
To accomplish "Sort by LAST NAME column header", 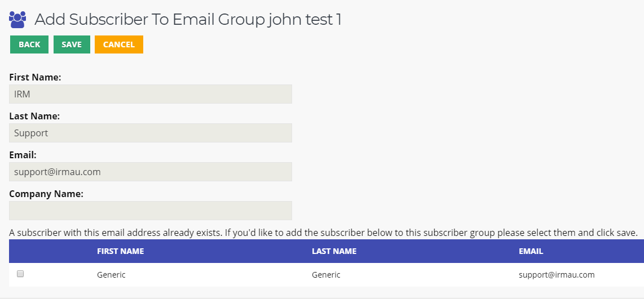I will click(x=334, y=252).
